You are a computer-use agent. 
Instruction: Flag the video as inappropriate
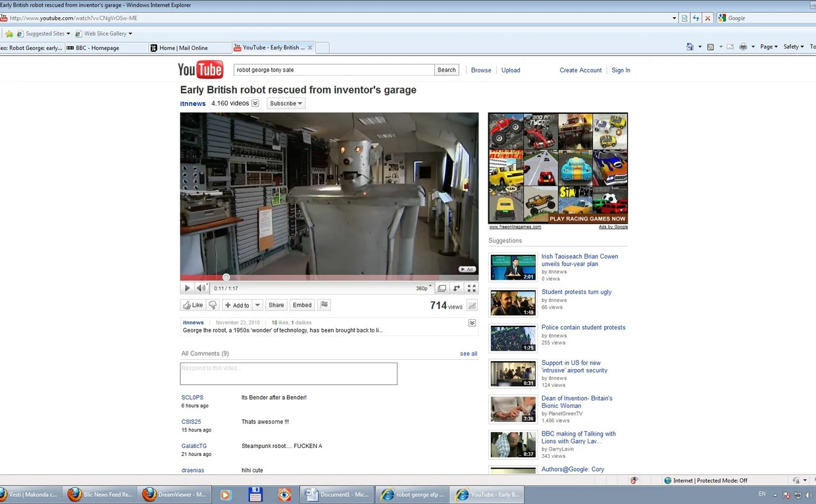point(324,305)
